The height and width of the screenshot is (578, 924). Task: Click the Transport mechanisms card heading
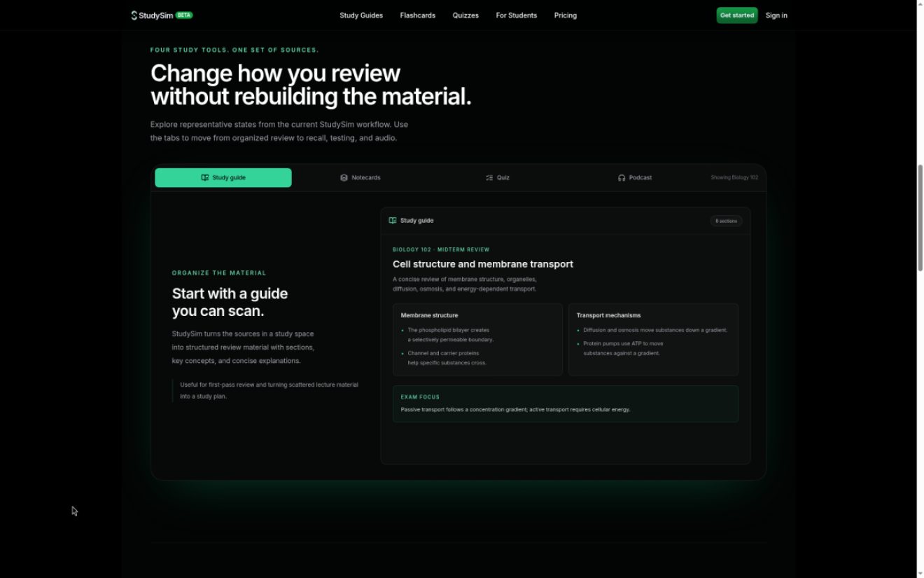pyautogui.click(x=608, y=315)
